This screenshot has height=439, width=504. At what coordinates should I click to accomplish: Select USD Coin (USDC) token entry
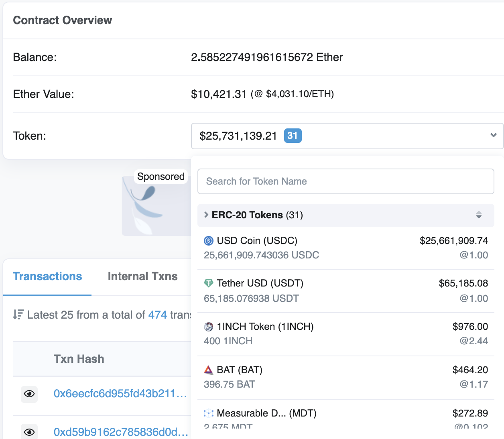[x=346, y=248]
